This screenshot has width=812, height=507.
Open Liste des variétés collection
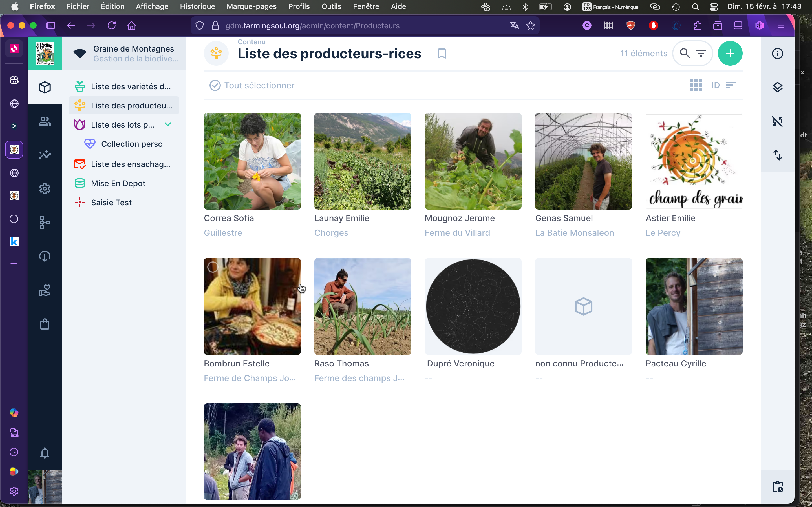tap(131, 86)
